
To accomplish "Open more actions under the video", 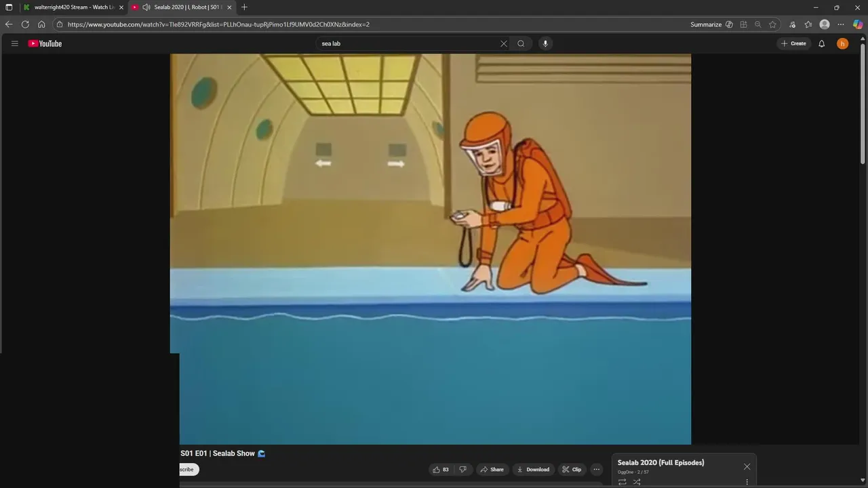I will (597, 470).
